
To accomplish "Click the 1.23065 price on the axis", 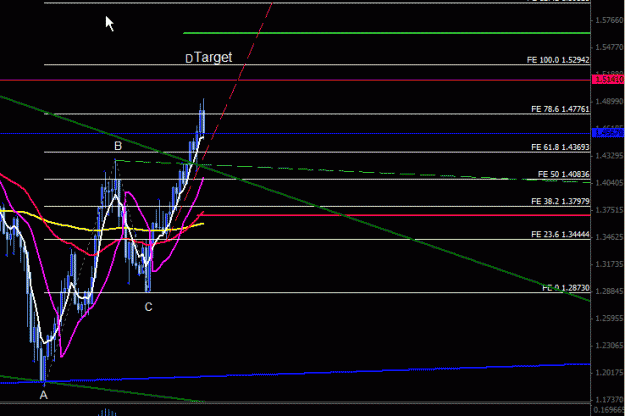I will point(609,345).
